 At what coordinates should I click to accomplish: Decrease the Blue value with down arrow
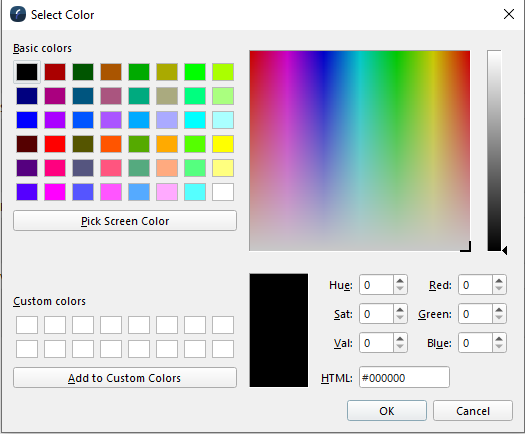coord(499,347)
